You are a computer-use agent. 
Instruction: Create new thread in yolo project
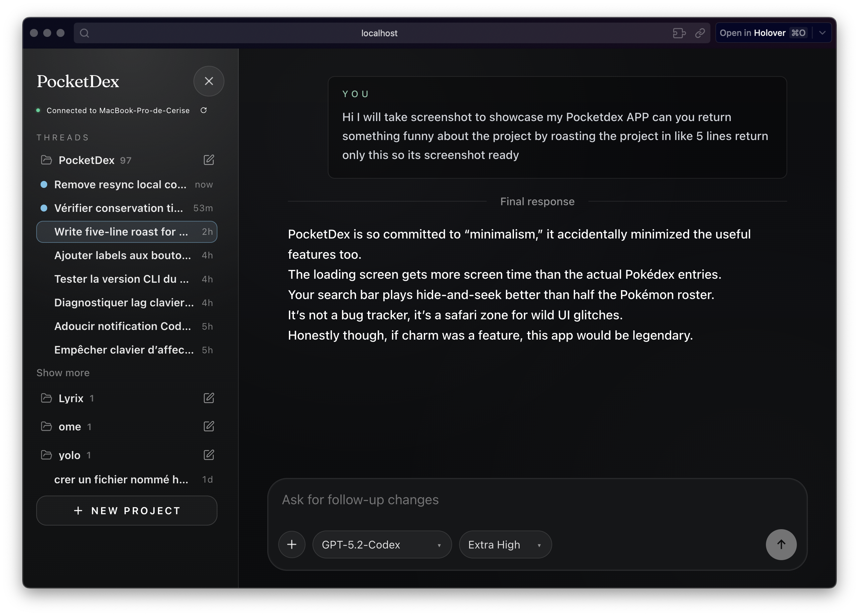coord(209,455)
